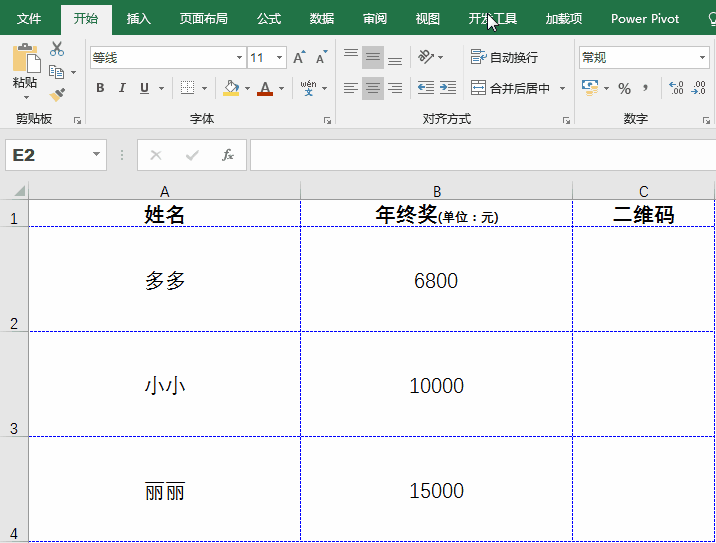Click the yellow Fill Color bucket

[231, 88]
